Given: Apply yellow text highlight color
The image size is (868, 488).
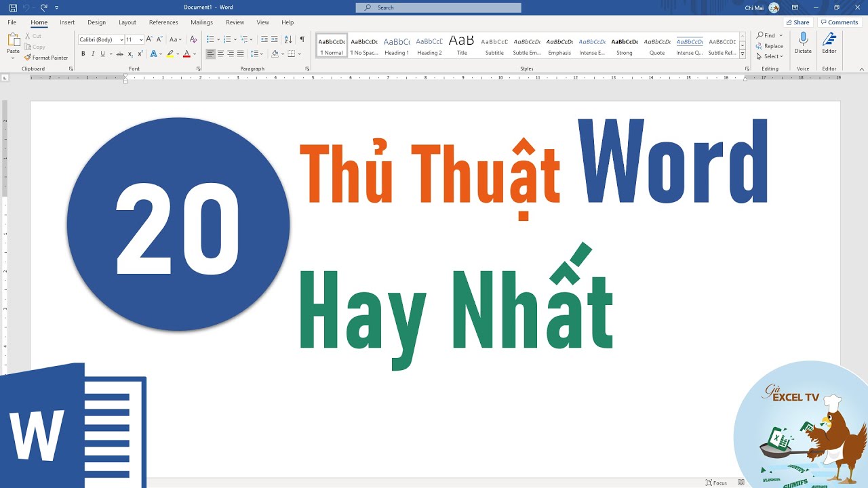Looking at the screenshot, I should coord(170,54).
